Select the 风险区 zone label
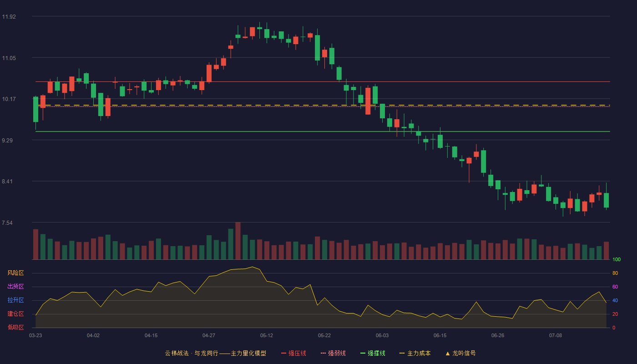The image size is (637, 364). (x=15, y=273)
